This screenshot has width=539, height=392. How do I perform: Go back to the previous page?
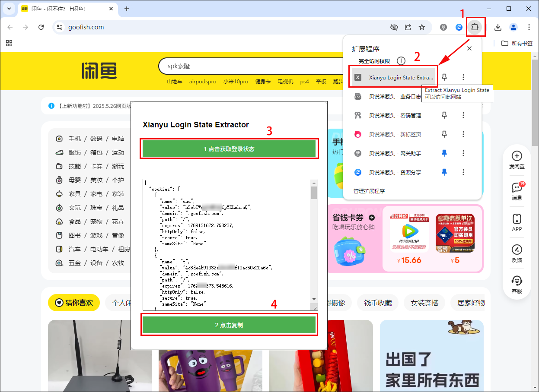pyautogui.click(x=10, y=27)
